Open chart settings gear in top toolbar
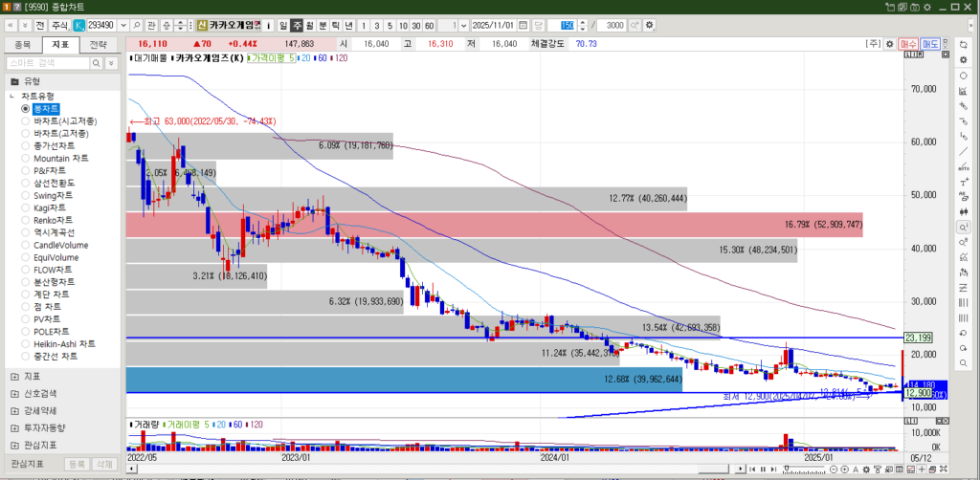The image size is (980, 480). 650,25
